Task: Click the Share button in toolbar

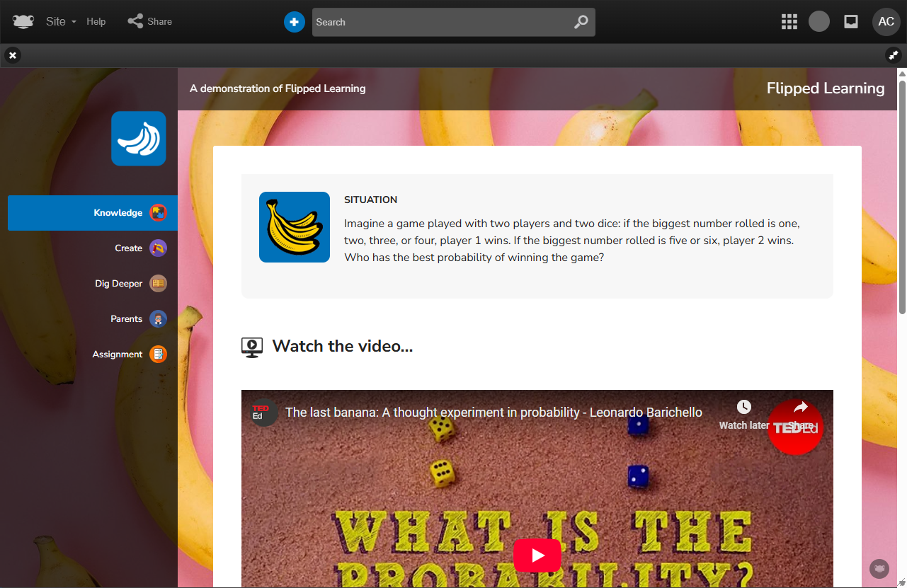Action: pos(150,21)
